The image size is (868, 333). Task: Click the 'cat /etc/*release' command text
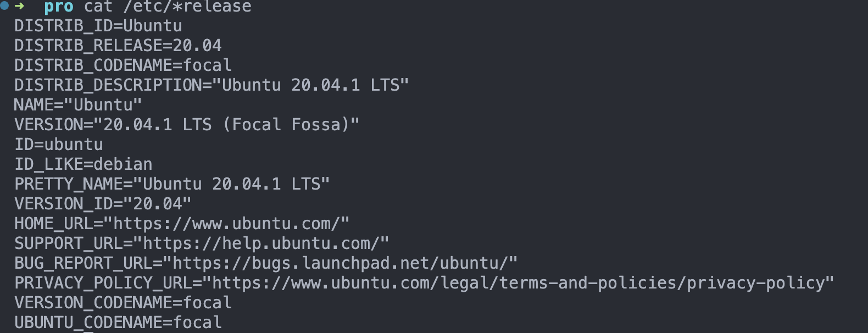[168, 7]
